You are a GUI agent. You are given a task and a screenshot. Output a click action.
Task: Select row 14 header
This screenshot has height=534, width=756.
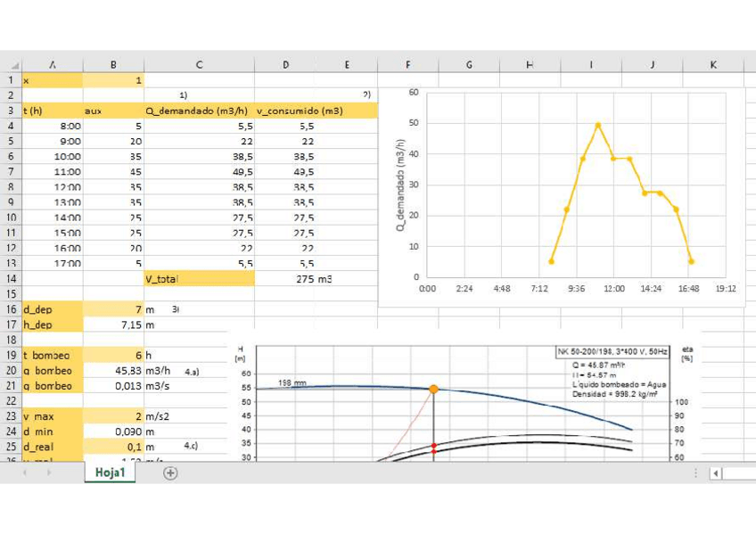tap(11, 278)
